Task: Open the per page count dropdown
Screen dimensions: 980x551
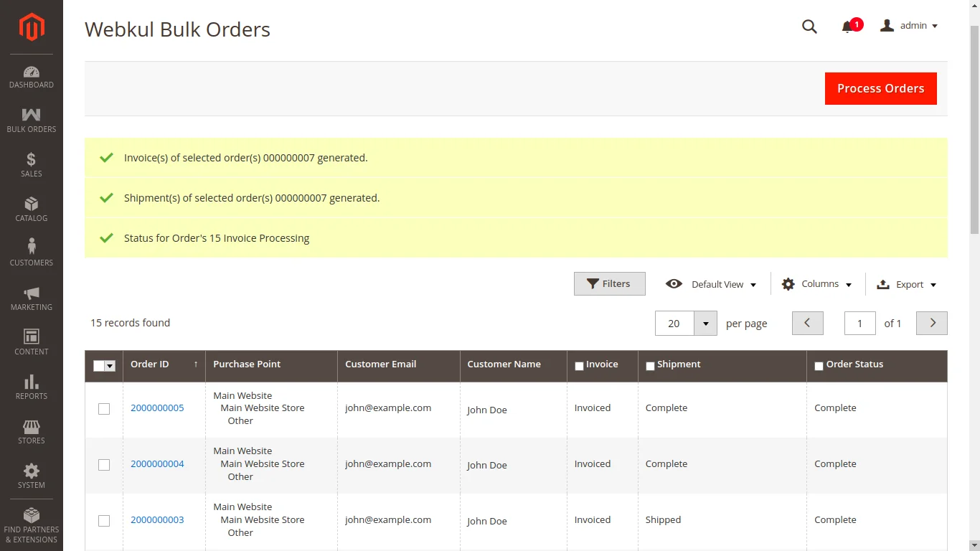Action: 705,323
